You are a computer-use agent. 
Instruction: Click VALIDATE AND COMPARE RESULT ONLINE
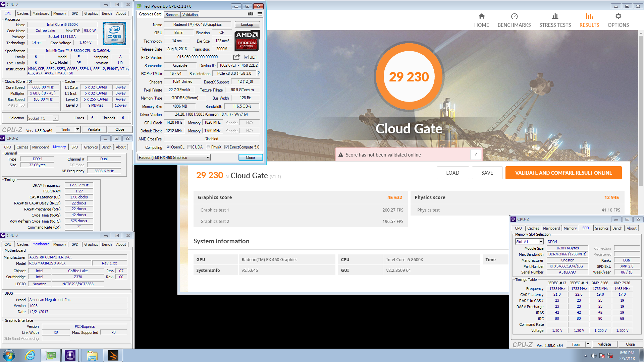(563, 173)
